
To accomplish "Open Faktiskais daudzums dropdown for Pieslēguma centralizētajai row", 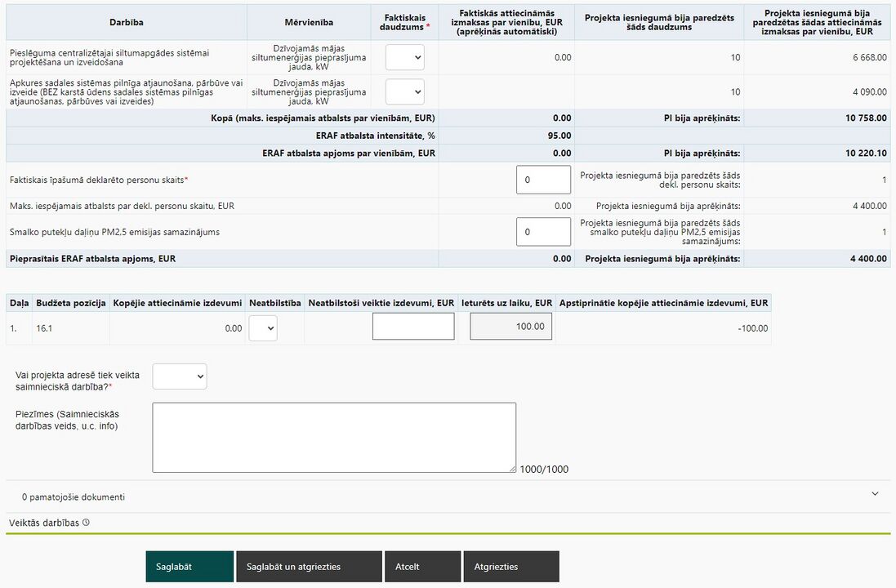I will pos(404,57).
